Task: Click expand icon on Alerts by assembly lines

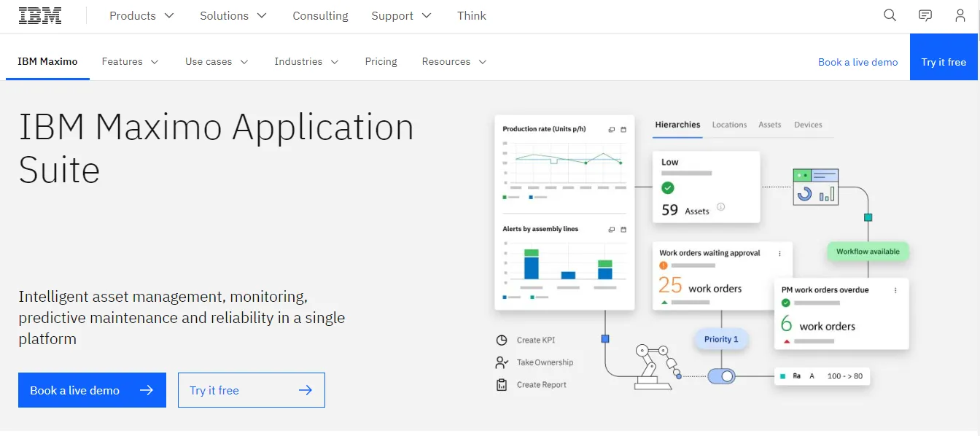Action: tap(612, 230)
